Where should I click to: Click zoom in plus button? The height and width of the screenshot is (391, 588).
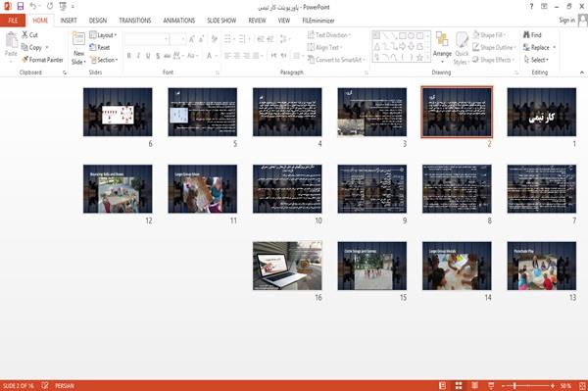coord(553,385)
